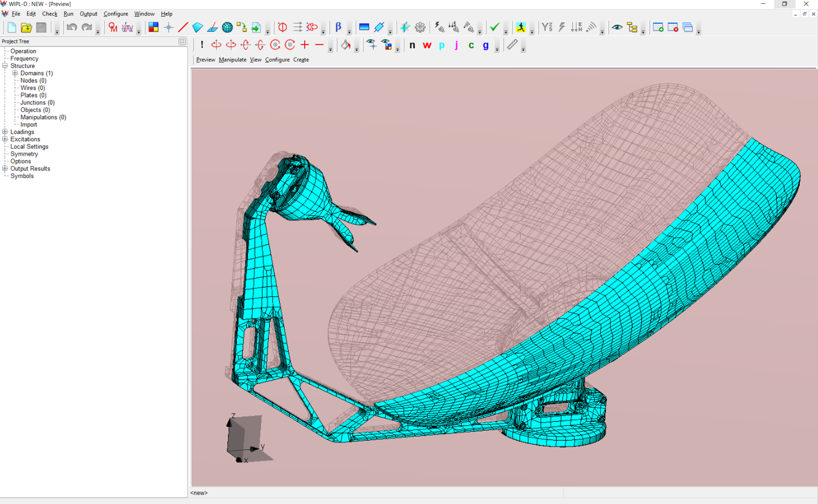This screenshot has height=504, width=818.
Task: Expand the Domains (1) tree node
Action: (15, 73)
